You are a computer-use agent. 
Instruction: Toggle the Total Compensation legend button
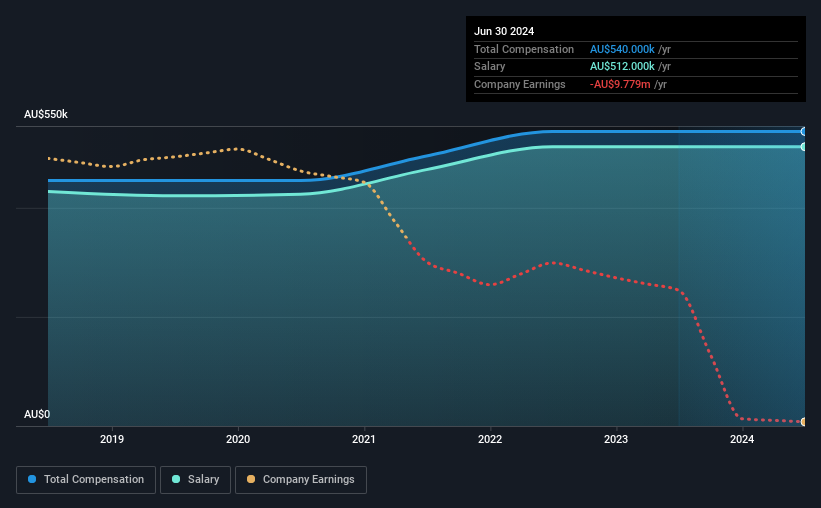click(x=86, y=480)
